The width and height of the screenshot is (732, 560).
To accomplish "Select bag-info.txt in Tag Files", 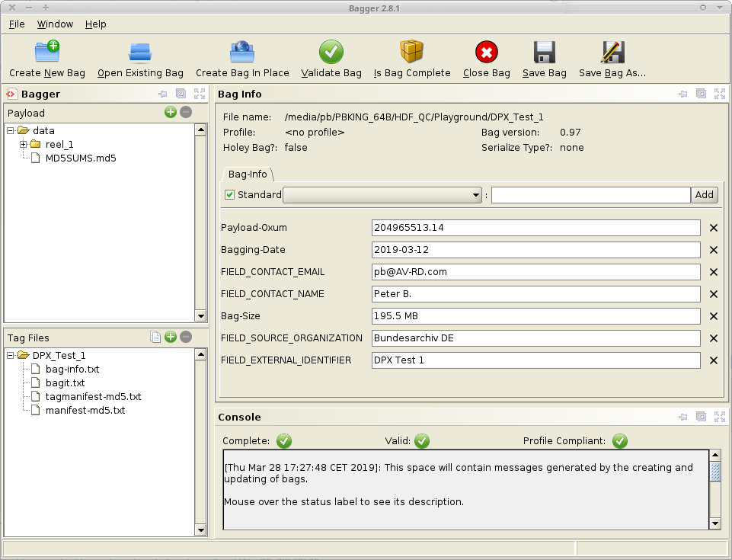I will pyautogui.click(x=72, y=370).
